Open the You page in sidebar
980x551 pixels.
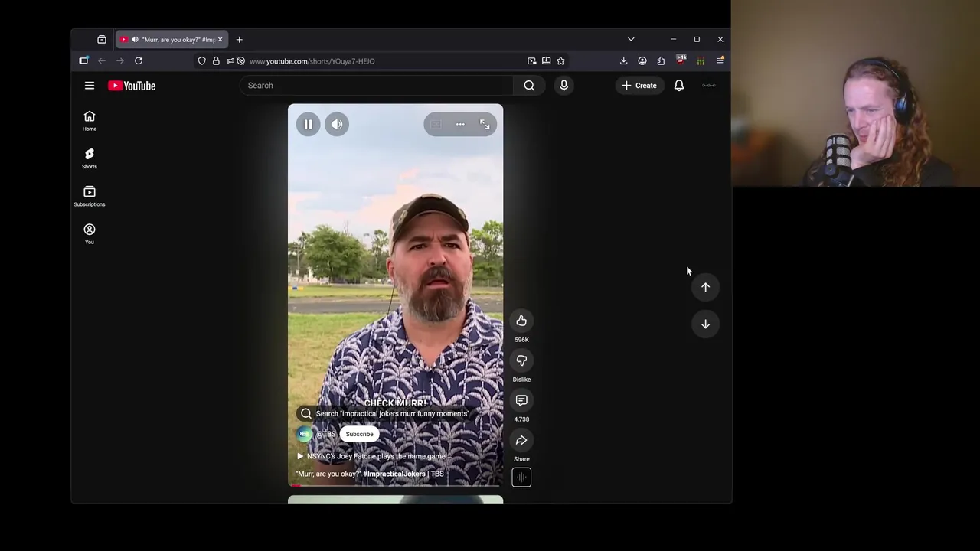point(90,233)
